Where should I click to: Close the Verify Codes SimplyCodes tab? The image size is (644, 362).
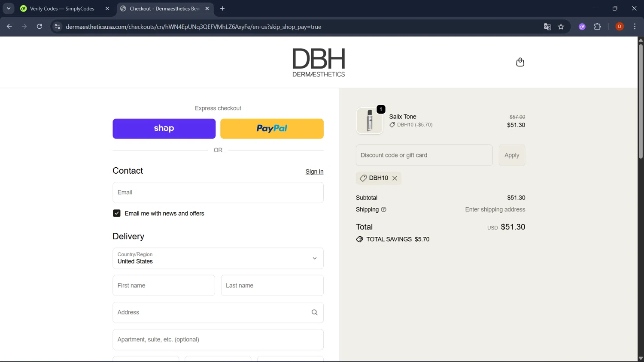[107, 9]
